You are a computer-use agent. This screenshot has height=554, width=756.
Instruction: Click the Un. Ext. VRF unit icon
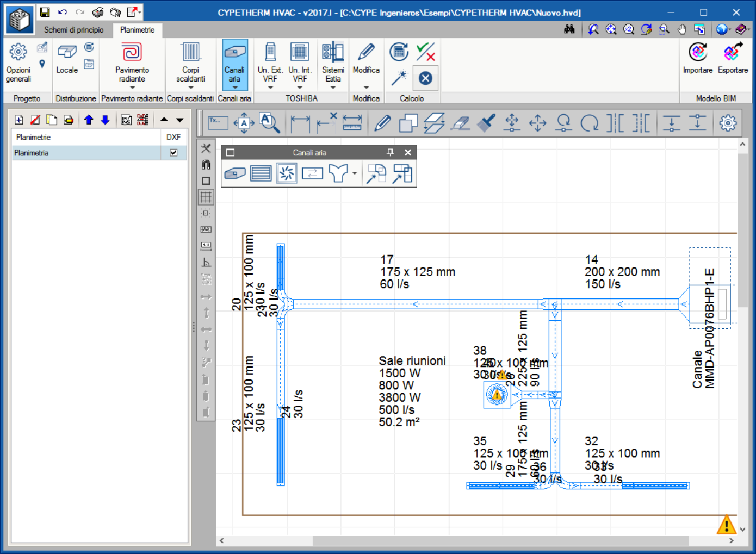[x=270, y=53]
